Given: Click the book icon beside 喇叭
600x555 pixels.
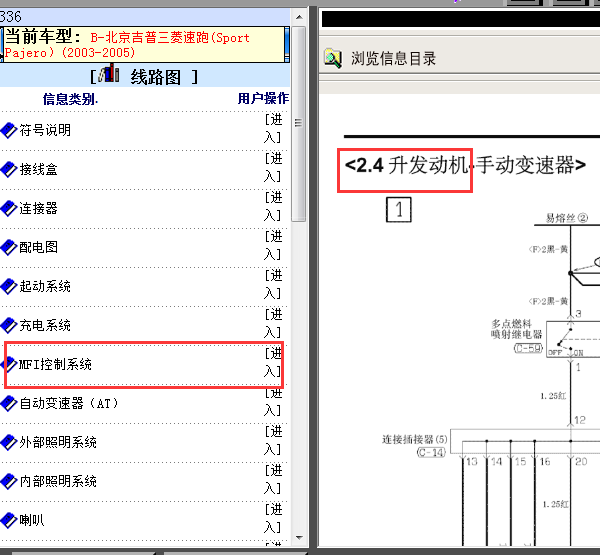Looking at the screenshot, I should pos(8,521).
